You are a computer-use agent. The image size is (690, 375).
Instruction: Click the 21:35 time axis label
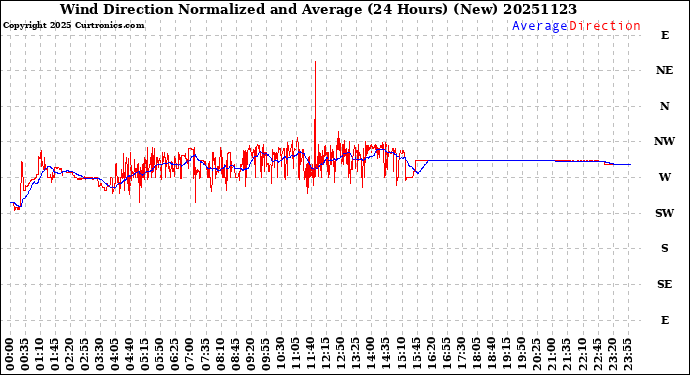tap(567, 354)
